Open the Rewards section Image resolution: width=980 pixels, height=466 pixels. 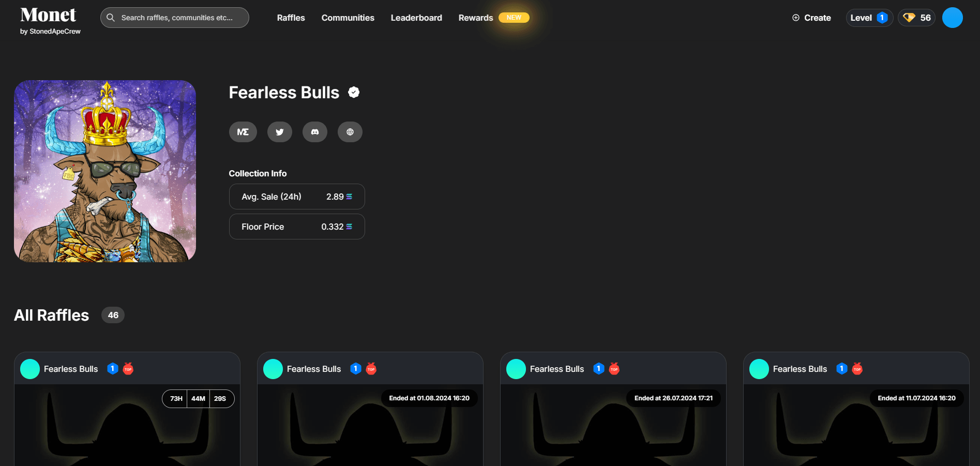coord(476,18)
